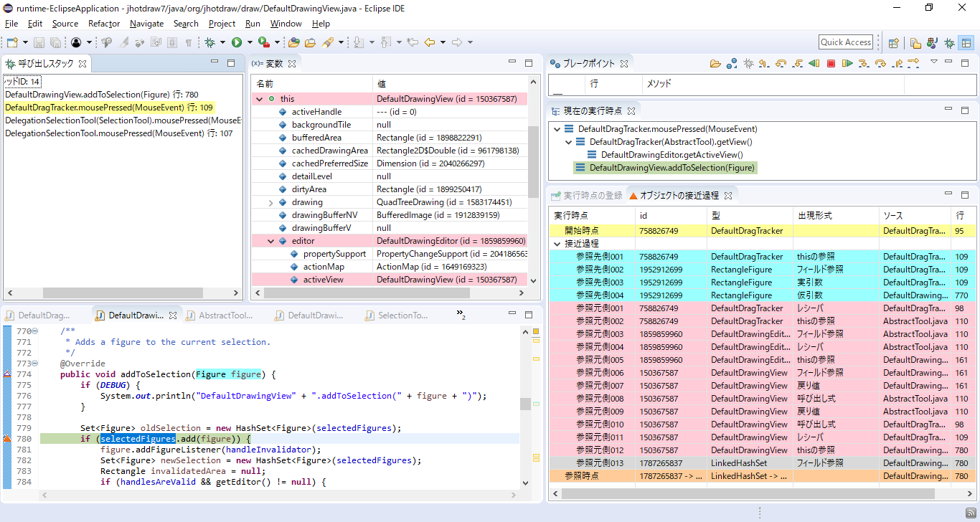The image size is (980, 522).
Task: Click the grey bug icon in ブレークポイント toolbar
Action: 748,64
